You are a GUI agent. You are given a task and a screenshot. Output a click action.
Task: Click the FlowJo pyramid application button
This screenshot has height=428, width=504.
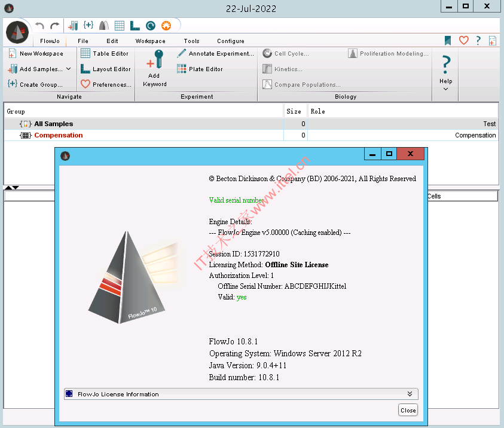click(x=17, y=32)
